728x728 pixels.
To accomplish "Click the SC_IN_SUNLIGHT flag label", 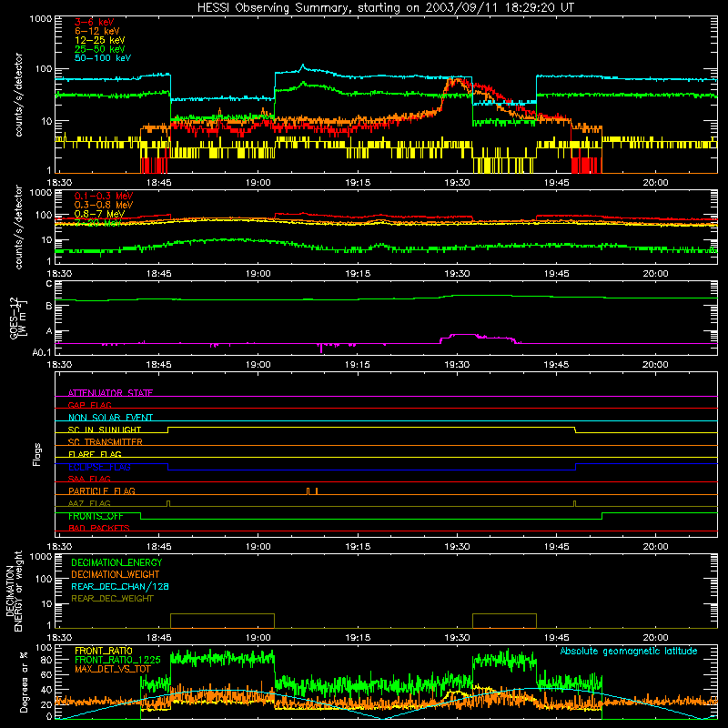I will point(105,430).
